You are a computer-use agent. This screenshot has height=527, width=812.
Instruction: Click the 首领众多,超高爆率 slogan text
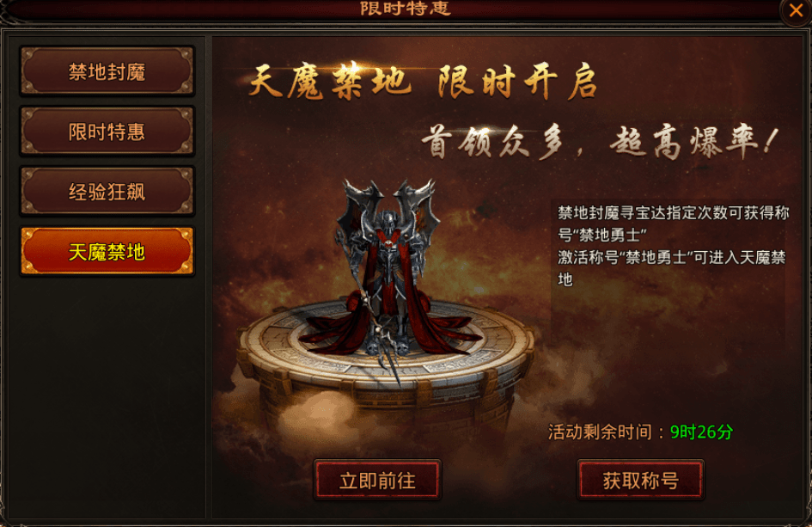pos(600,142)
